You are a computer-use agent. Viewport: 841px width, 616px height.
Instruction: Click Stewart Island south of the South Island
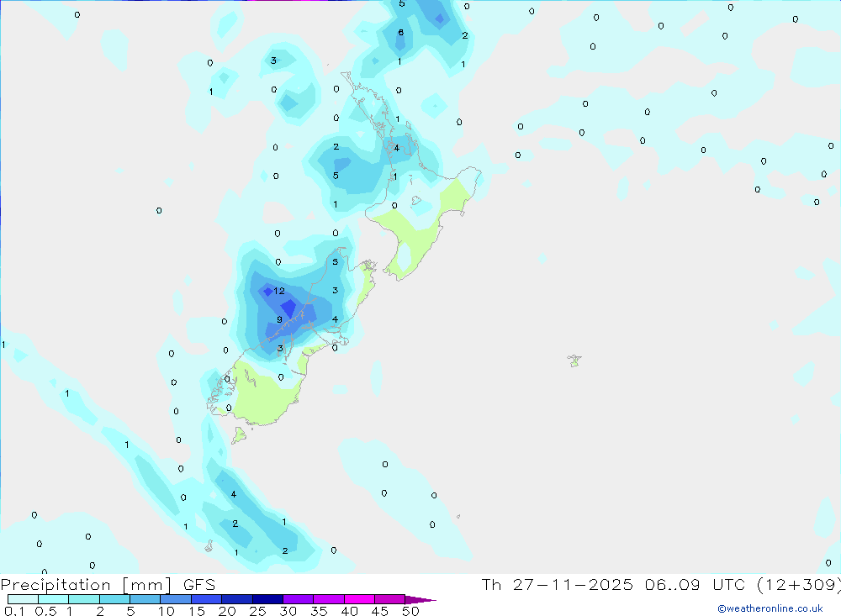[239, 434]
